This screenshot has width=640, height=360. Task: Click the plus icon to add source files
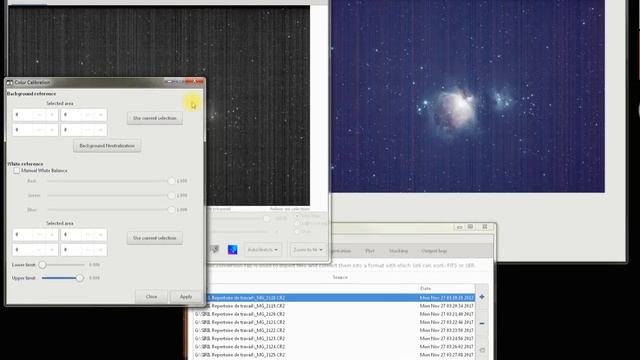tap(482, 297)
